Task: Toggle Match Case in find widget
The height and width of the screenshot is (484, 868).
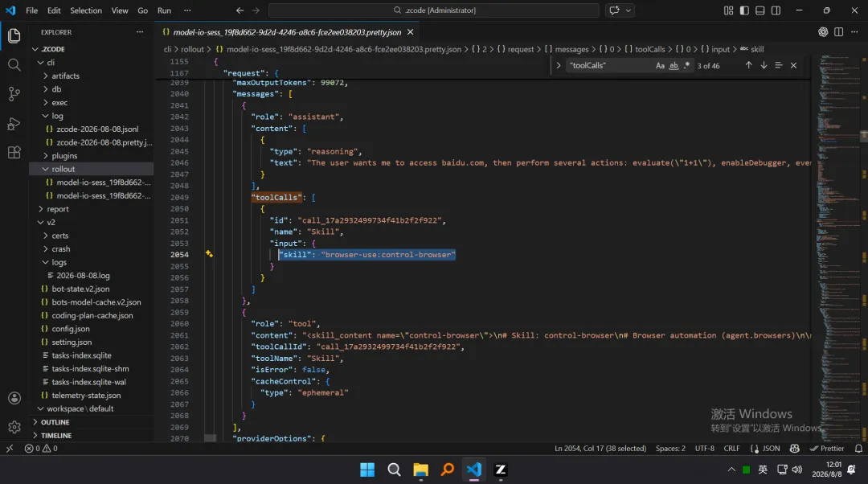Action: pyautogui.click(x=660, y=65)
